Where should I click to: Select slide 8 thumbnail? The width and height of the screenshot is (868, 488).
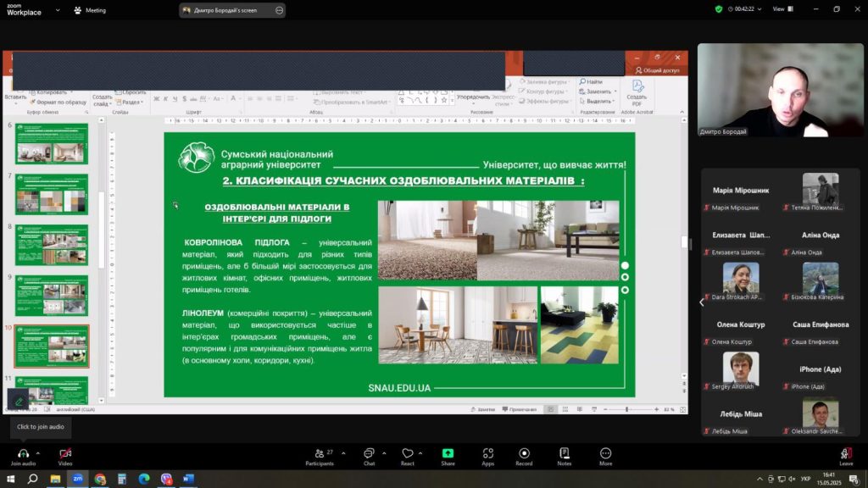[52, 245]
